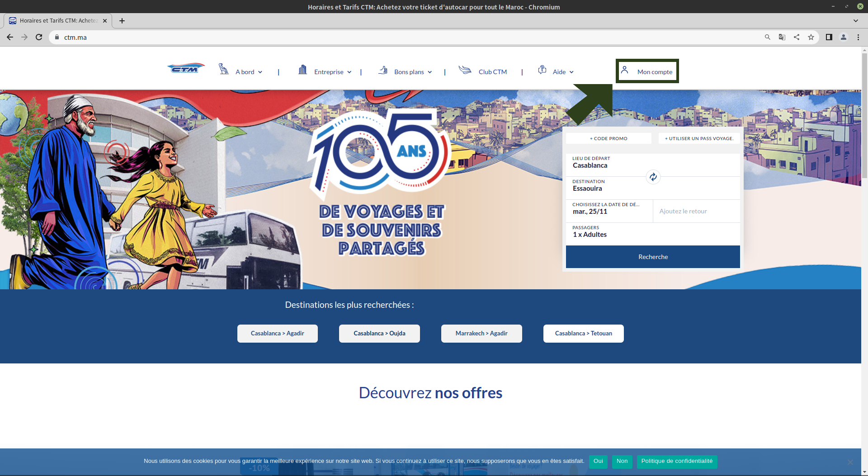Screen dimensions: 868x476
Task: Click the share icon in the address bar
Action: [797, 37]
